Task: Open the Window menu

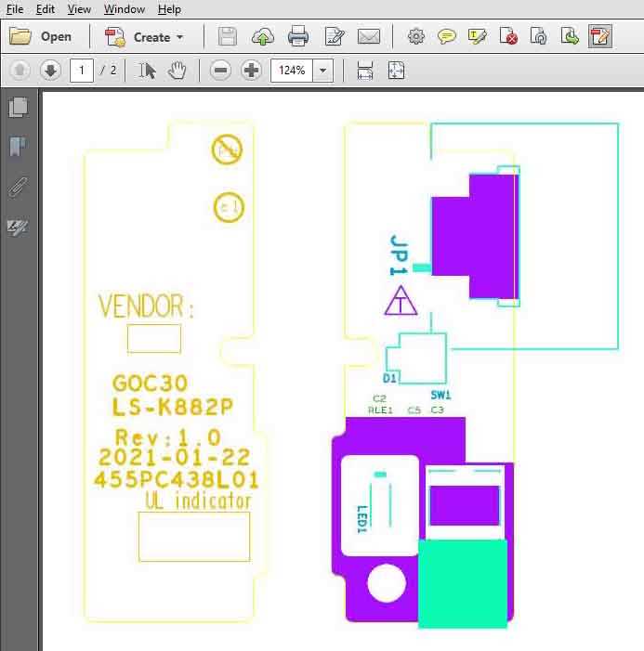Action: (125, 9)
